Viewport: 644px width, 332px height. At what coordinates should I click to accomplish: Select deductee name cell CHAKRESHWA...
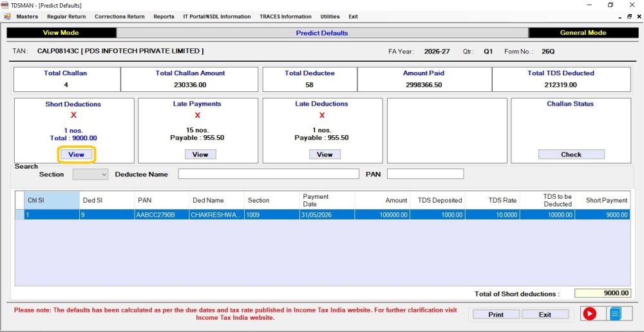(217, 215)
